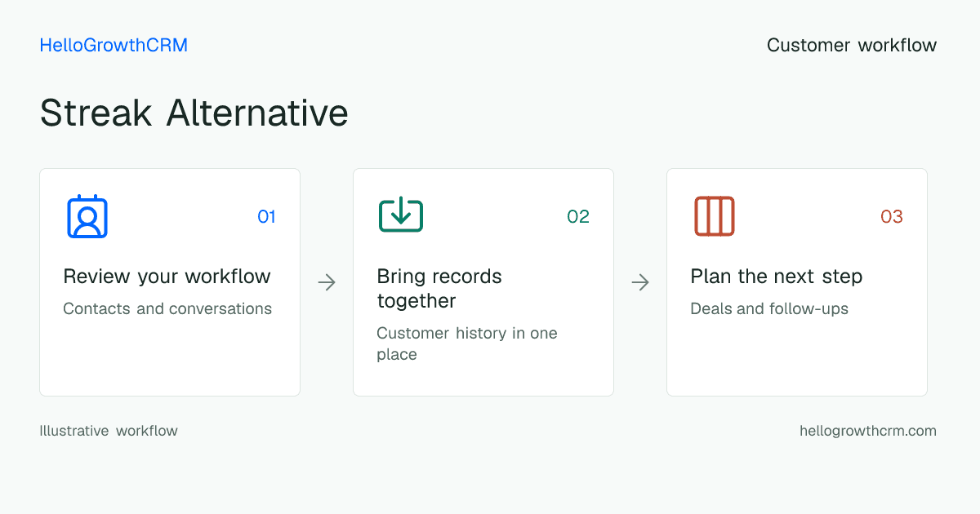Click the contact card icon in step 01

87,216
